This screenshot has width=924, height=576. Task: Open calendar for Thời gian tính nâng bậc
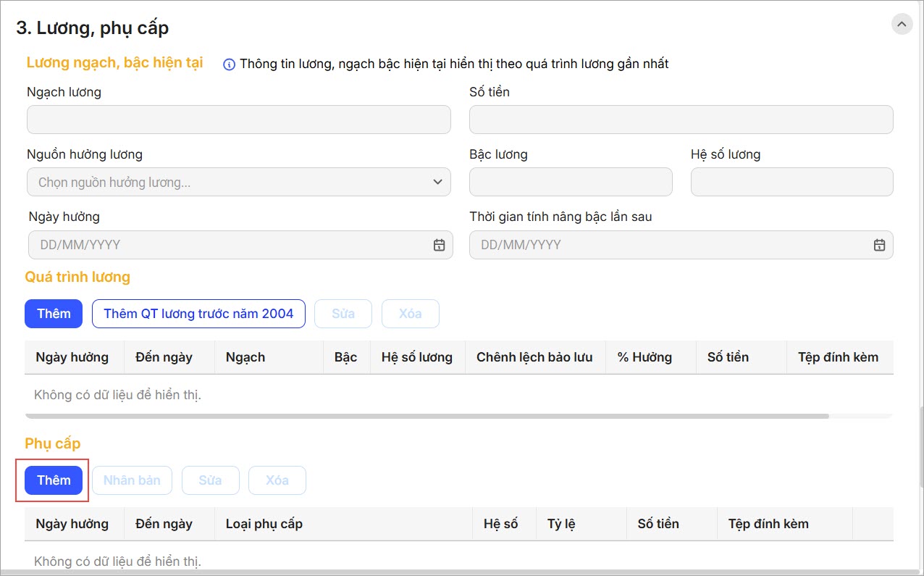(x=879, y=245)
